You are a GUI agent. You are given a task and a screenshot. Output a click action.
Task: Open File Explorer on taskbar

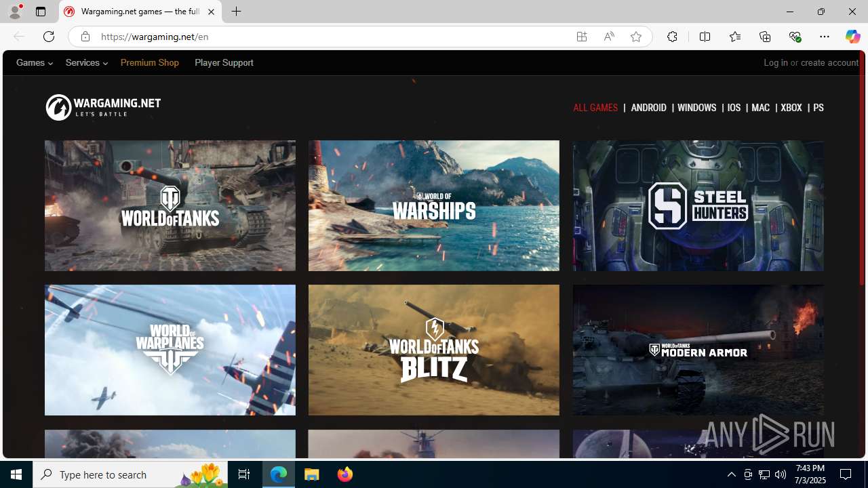click(x=312, y=474)
